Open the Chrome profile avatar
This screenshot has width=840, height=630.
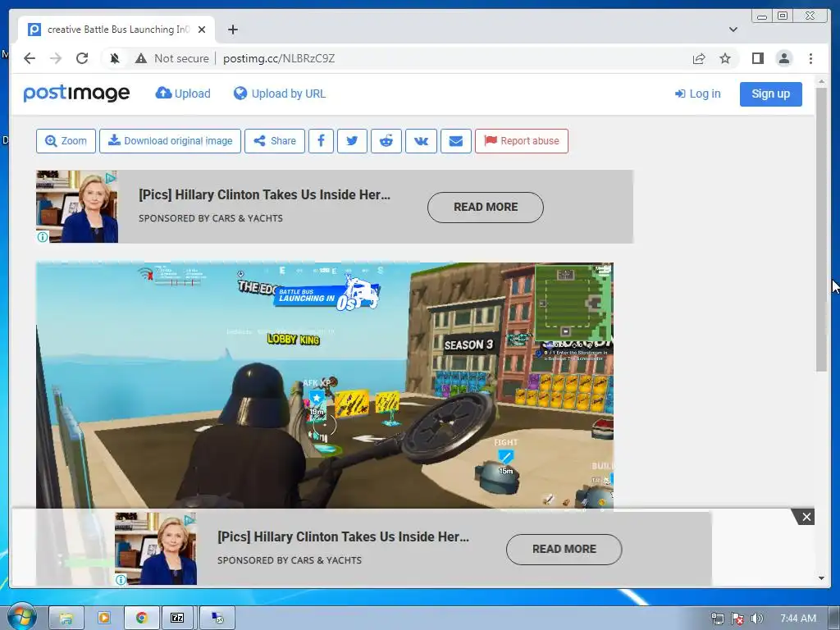click(x=783, y=58)
